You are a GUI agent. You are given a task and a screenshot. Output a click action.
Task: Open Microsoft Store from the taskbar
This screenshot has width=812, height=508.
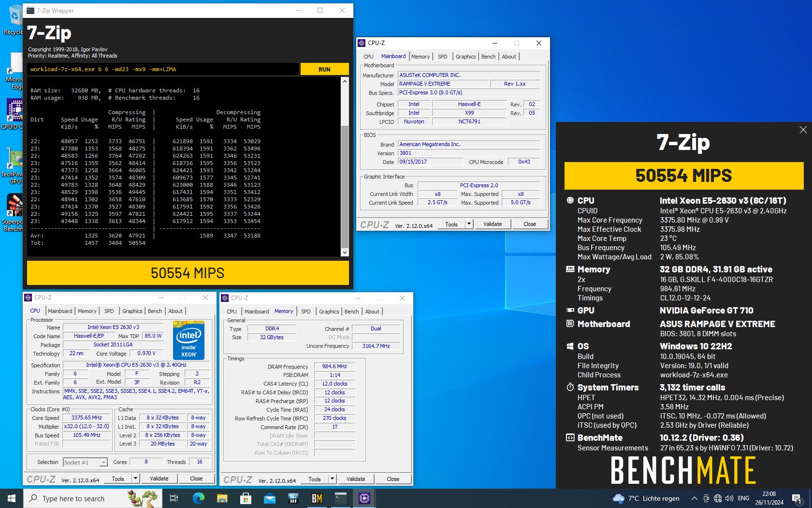[x=246, y=498]
